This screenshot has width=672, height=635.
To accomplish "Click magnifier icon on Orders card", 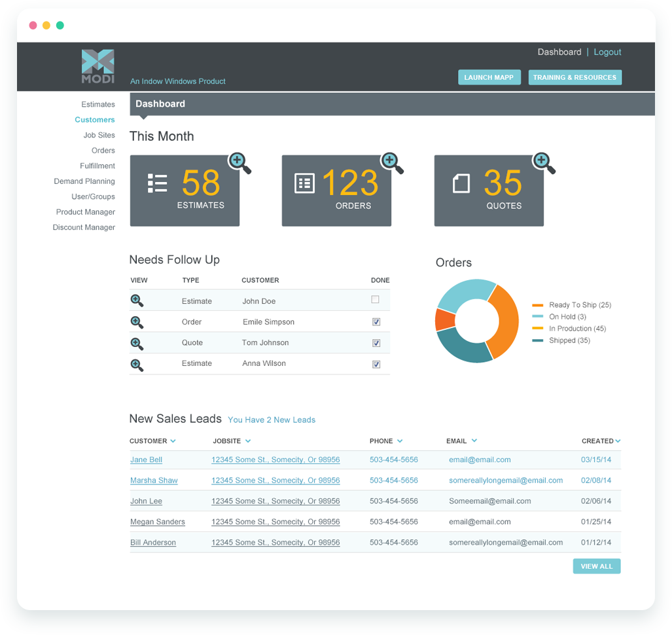I will 391,162.
